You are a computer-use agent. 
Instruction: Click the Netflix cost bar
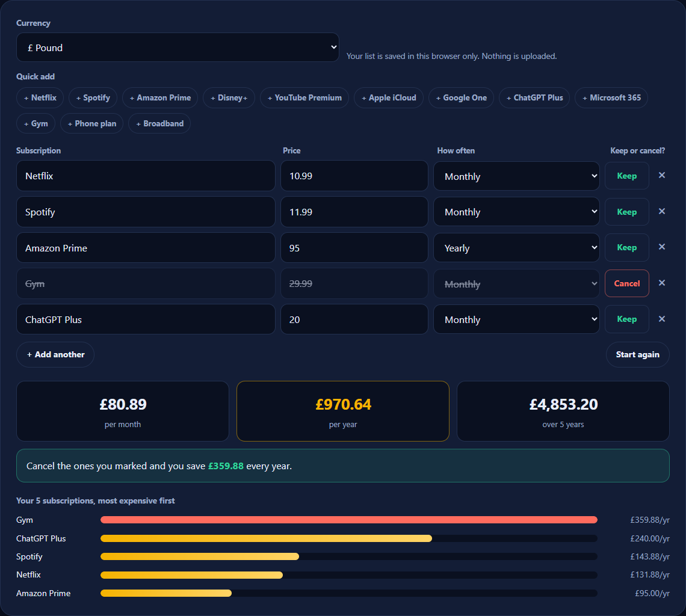(x=191, y=575)
